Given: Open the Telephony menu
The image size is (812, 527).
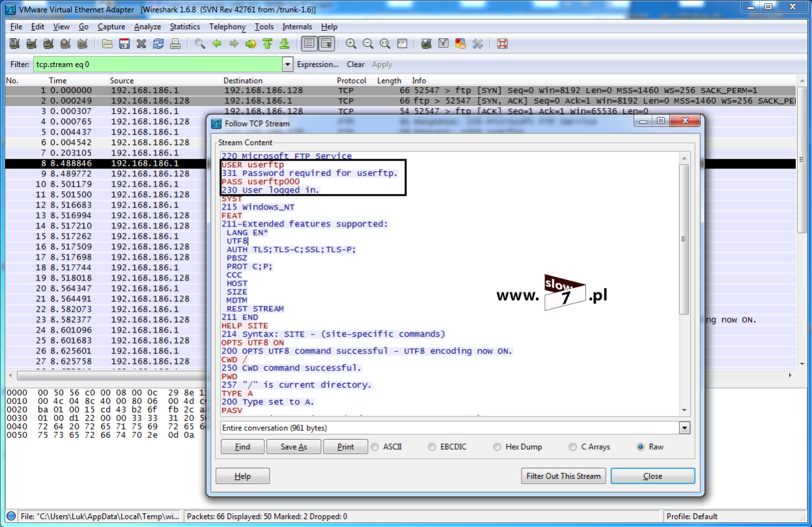Looking at the screenshot, I should [227, 27].
